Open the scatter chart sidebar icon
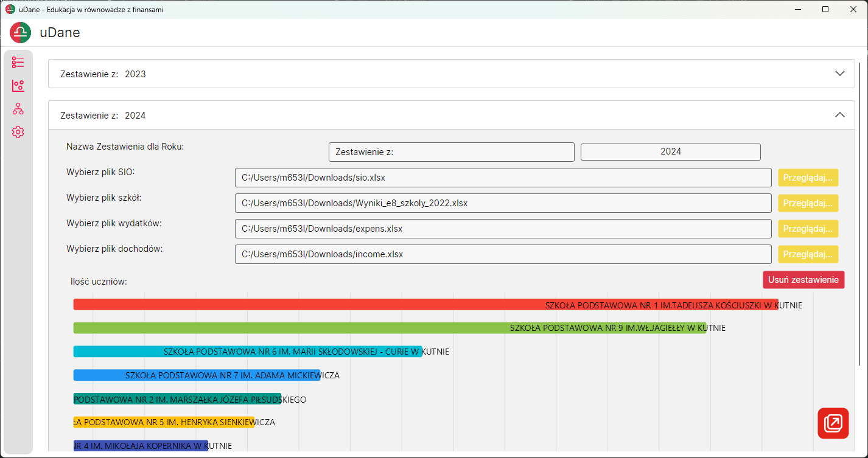This screenshot has height=458, width=868. coord(18,86)
